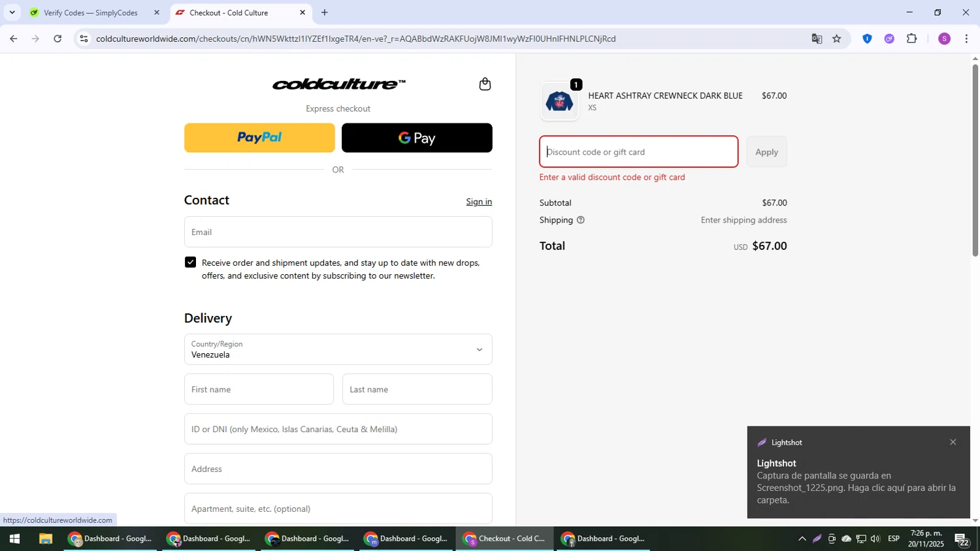The image size is (980, 551).
Task: Open the Extensions puzzle icon
Action: (912, 39)
